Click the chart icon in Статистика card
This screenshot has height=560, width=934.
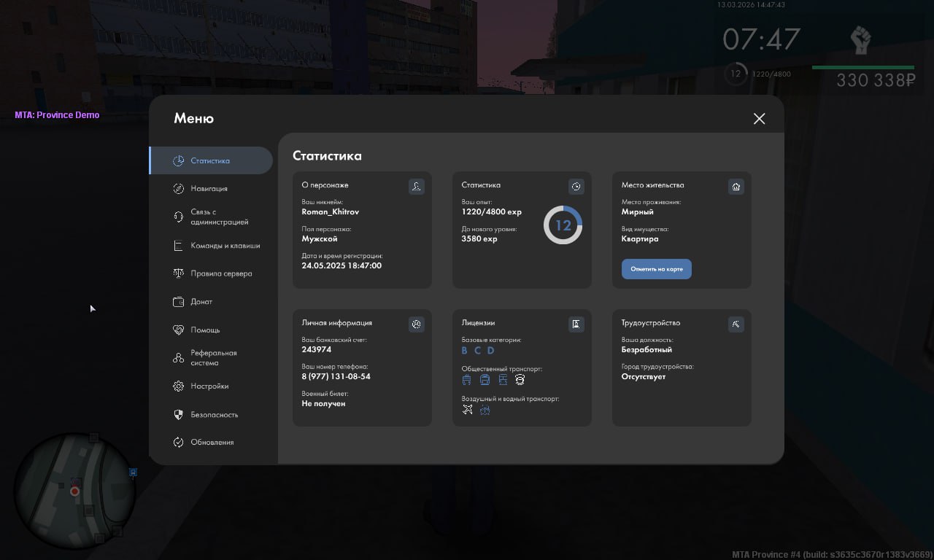[x=576, y=187]
